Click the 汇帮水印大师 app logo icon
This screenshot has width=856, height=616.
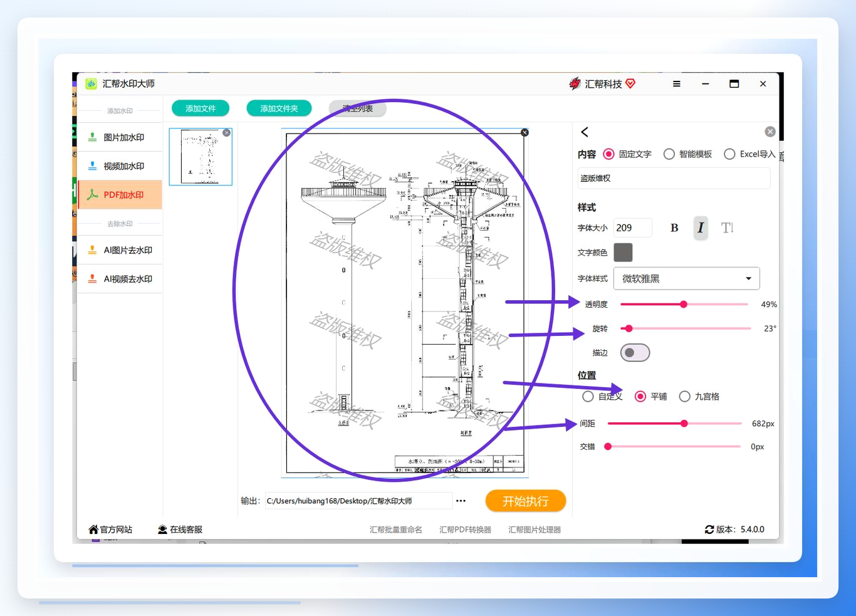point(91,84)
